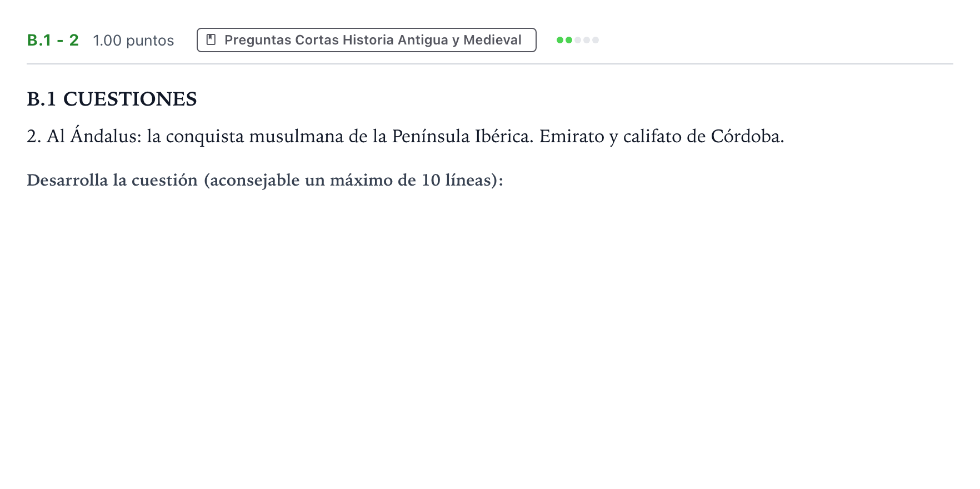Screen dimensions: 980x489
Task: Click the 1.00 puntos score text
Action: 133,41
